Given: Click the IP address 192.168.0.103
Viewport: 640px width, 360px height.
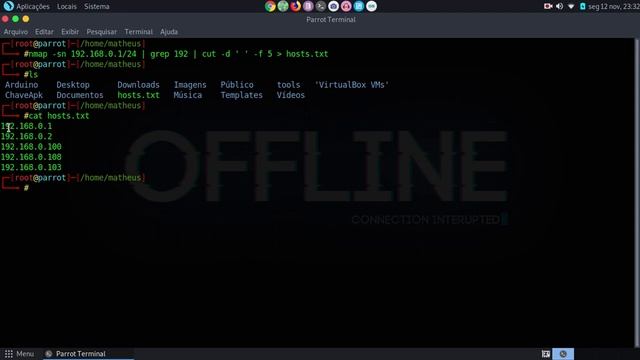Looking at the screenshot, I should click(x=31, y=167).
